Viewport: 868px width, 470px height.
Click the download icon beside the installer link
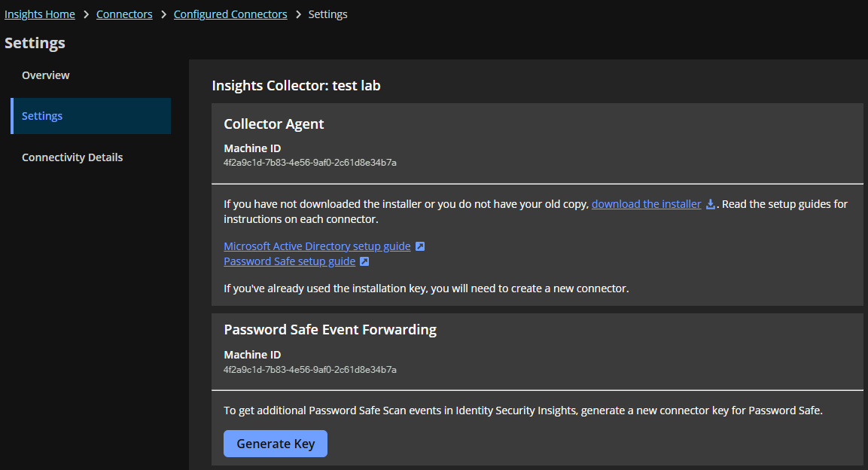click(710, 204)
